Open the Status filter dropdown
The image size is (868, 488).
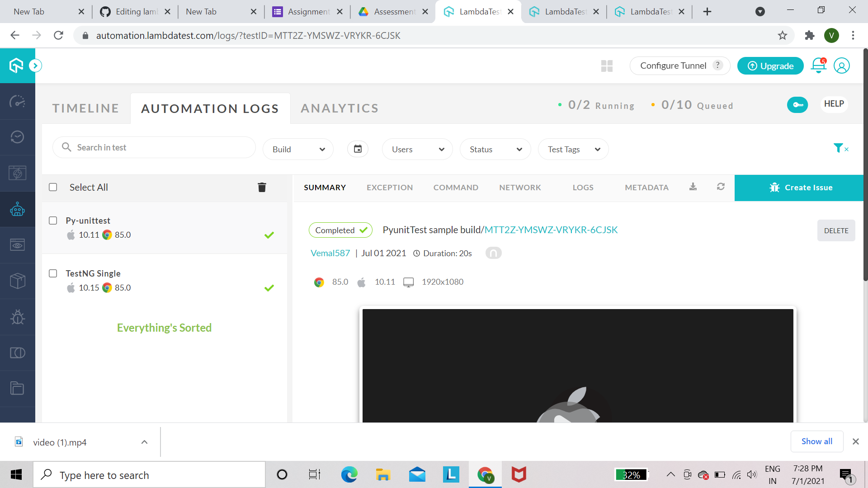click(x=495, y=149)
